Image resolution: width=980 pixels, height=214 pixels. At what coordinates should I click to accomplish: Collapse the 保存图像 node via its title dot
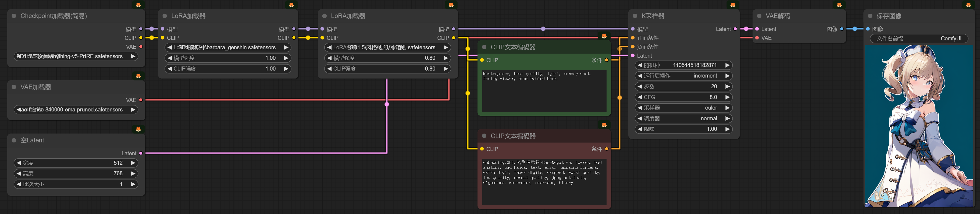870,16
